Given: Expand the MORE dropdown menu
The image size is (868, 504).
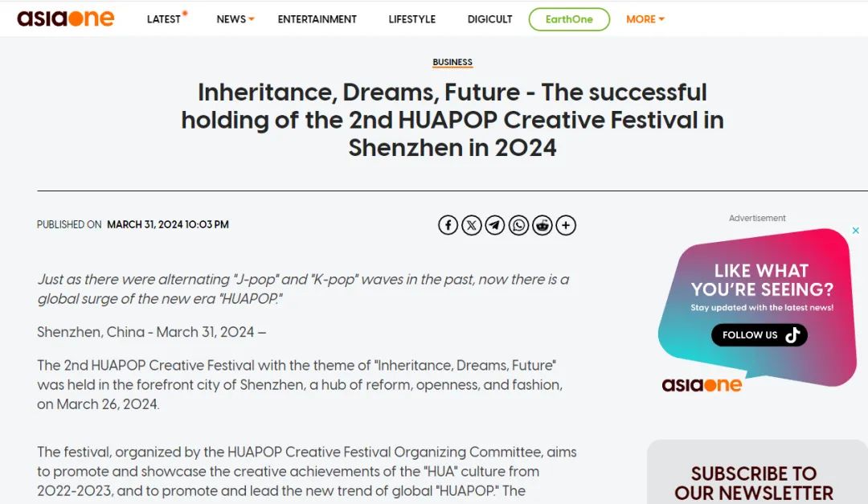Looking at the screenshot, I should click(645, 18).
